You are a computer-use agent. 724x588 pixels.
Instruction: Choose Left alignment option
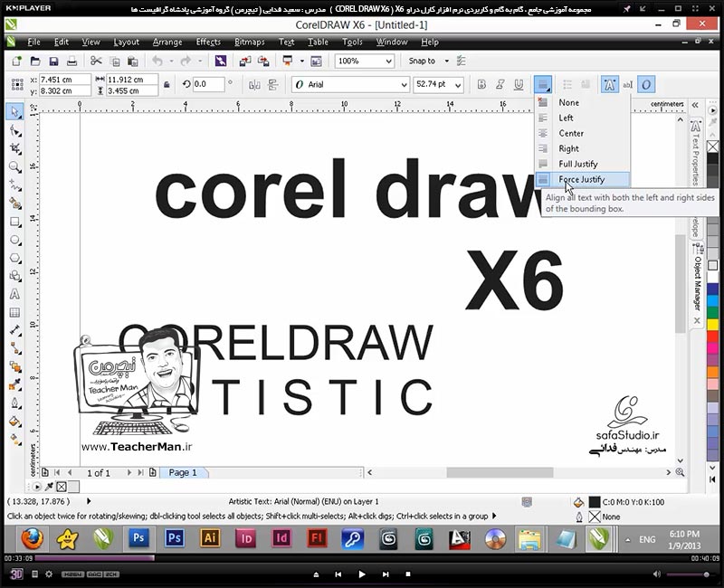point(582,118)
